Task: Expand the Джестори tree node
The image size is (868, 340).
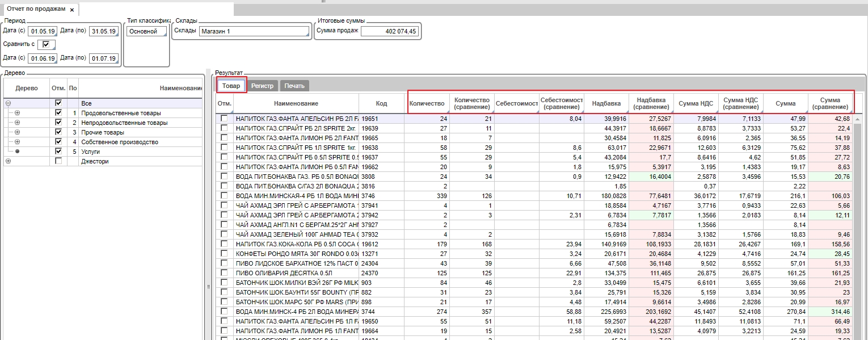Action: (8, 161)
